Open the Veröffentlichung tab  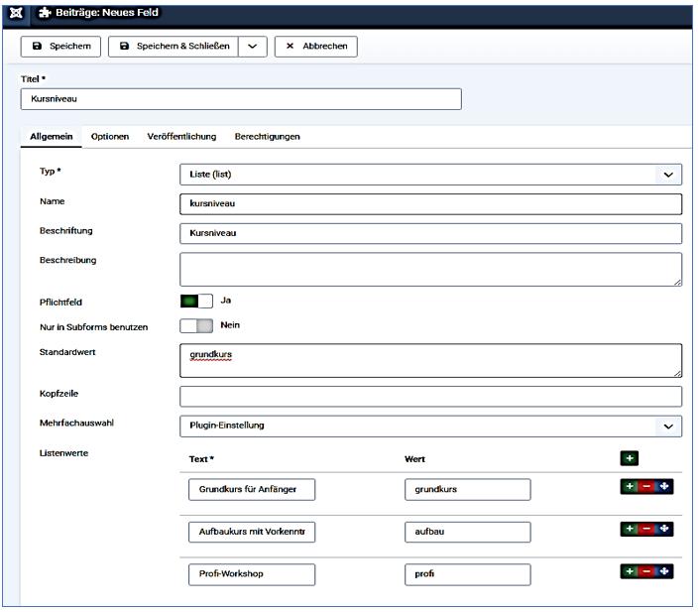coord(181,136)
